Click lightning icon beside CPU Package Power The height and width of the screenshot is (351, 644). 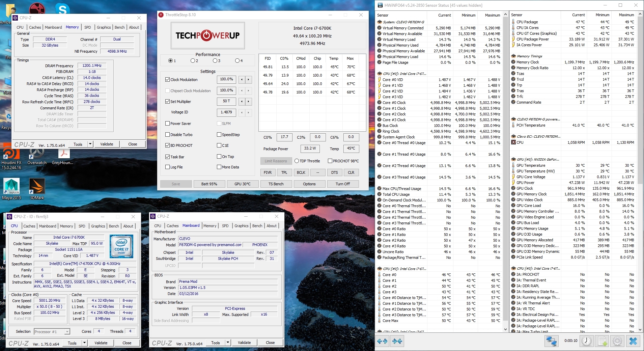point(513,39)
